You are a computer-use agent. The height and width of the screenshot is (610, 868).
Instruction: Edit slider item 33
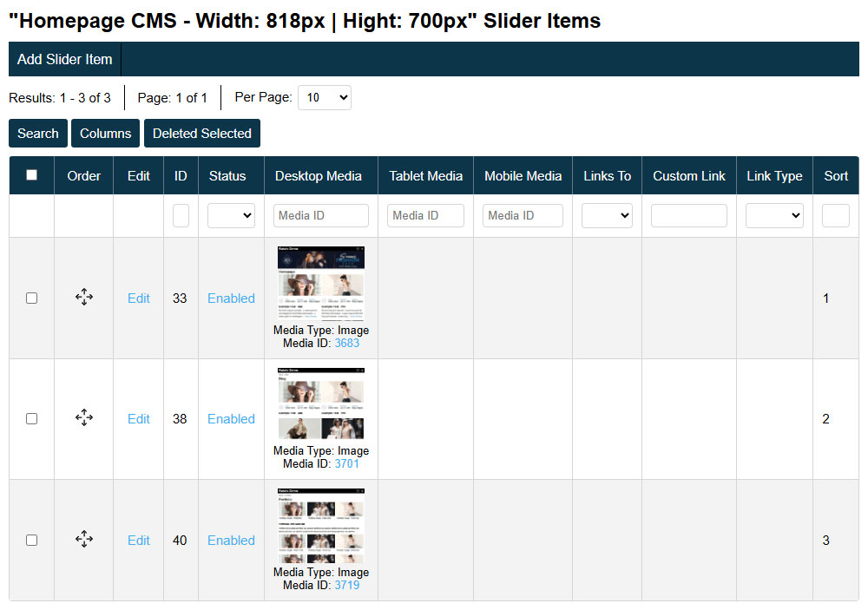pyautogui.click(x=138, y=298)
